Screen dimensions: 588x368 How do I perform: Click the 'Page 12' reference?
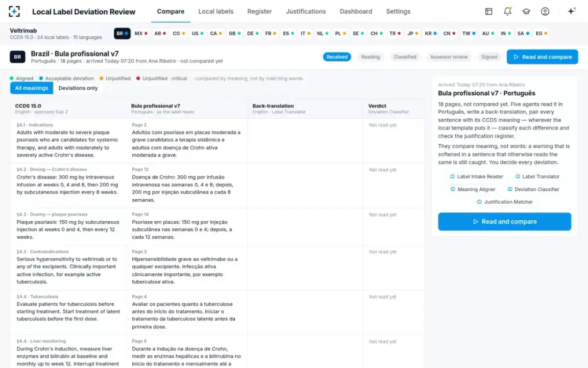click(x=140, y=170)
